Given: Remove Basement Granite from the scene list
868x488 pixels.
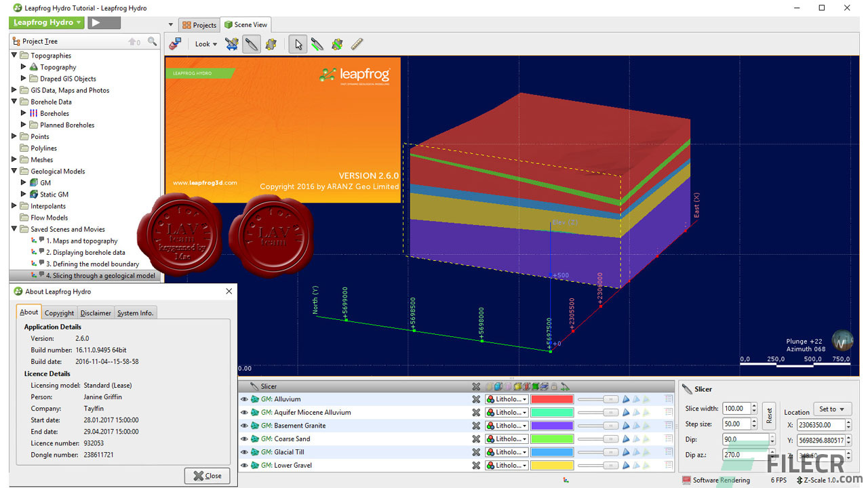Looking at the screenshot, I should [476, 426].
